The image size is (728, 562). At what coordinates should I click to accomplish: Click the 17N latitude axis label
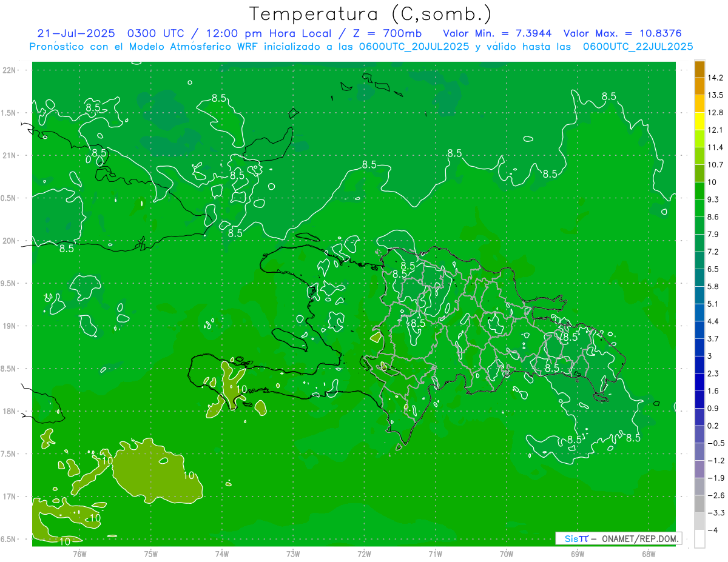[9, 497]
